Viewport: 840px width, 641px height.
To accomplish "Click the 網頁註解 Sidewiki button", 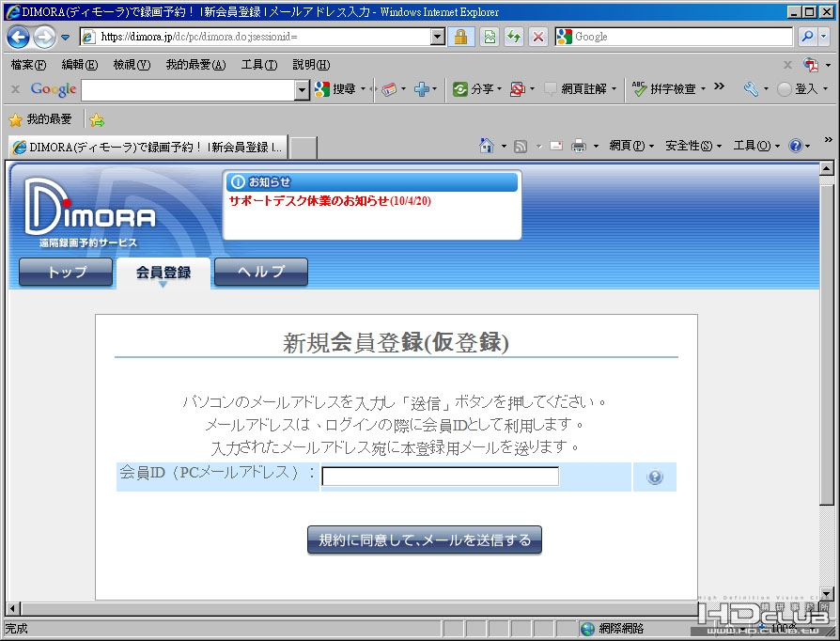I will coord(575,89).
